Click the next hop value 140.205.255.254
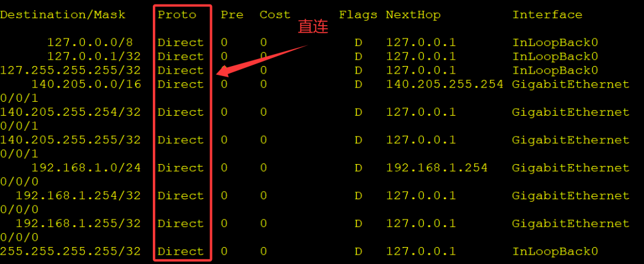The image size is (644, 264). [445, 84]
